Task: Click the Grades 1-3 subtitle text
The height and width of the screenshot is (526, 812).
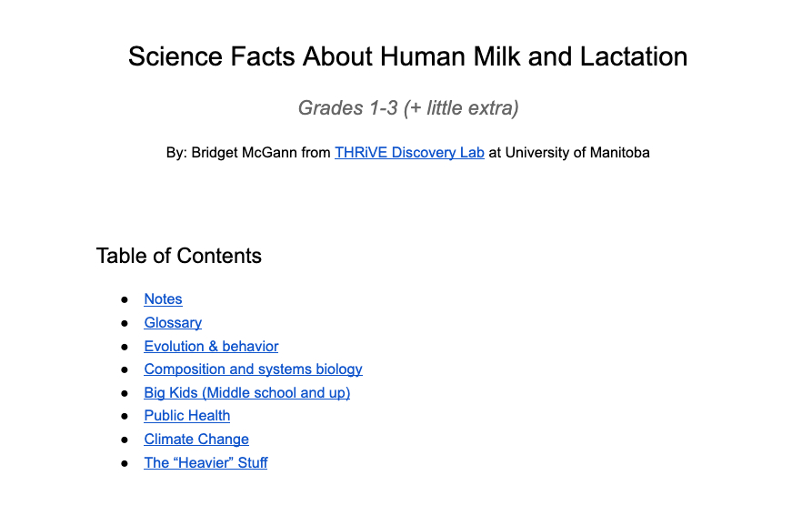Action: [x=407, y=108]
